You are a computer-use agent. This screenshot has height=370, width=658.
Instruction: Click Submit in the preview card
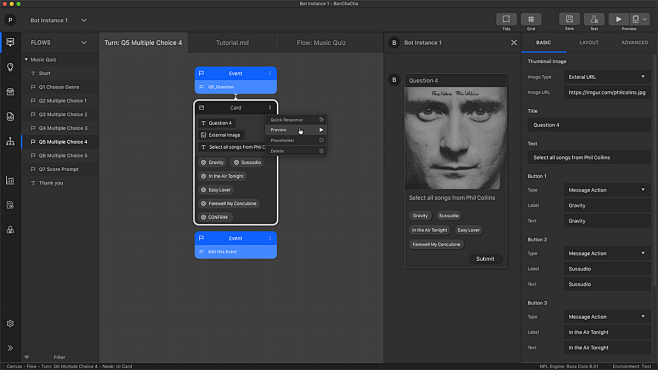(x=485, y=259)
